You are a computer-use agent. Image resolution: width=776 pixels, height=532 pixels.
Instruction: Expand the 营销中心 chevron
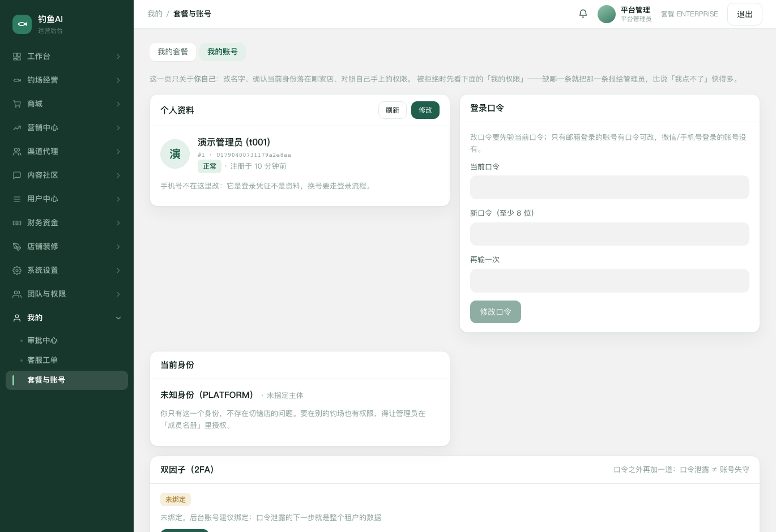coord(118,128)
